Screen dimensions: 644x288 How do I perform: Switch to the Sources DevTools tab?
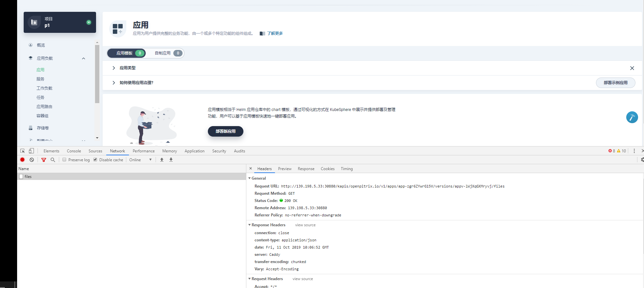point(95,151)
